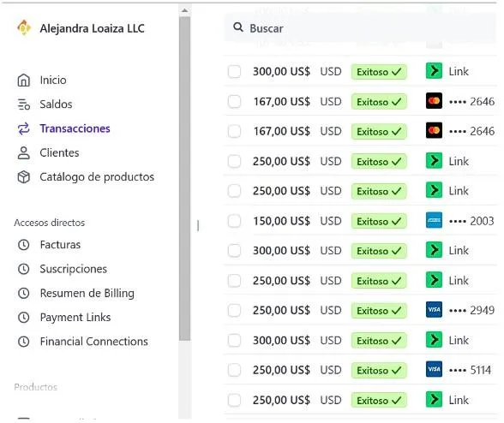Screen dimensions: 504x423
Task: Tick checkbox for Visa 2949 payment row
Action: (234, 310)
